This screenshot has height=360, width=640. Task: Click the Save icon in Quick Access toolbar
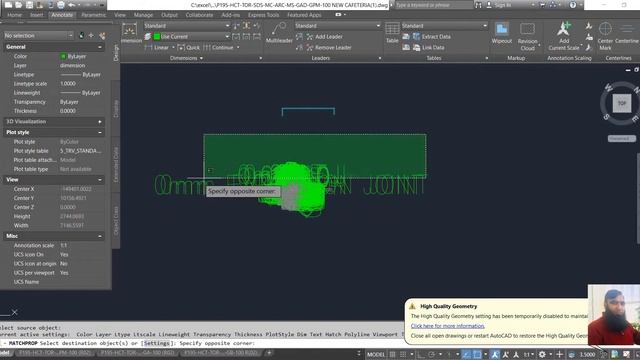point(29,5)
